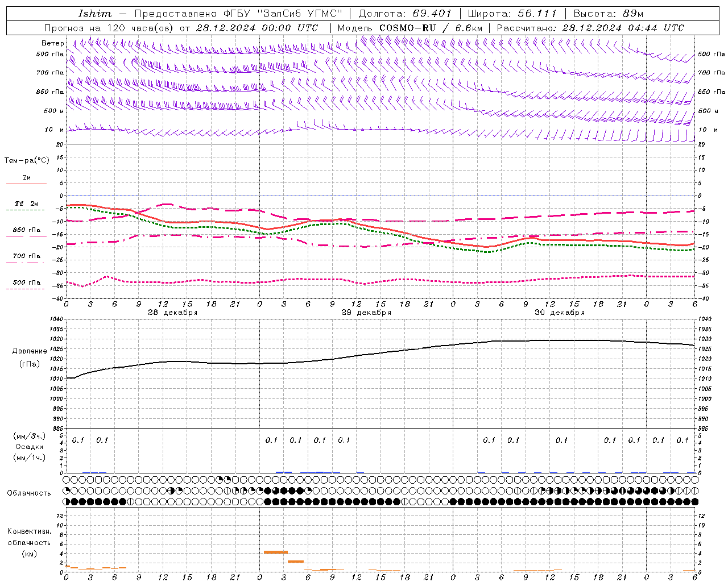728x582 pixels.
Task: Click the "Ветер" wind panel label
Action: pos(53,43)
